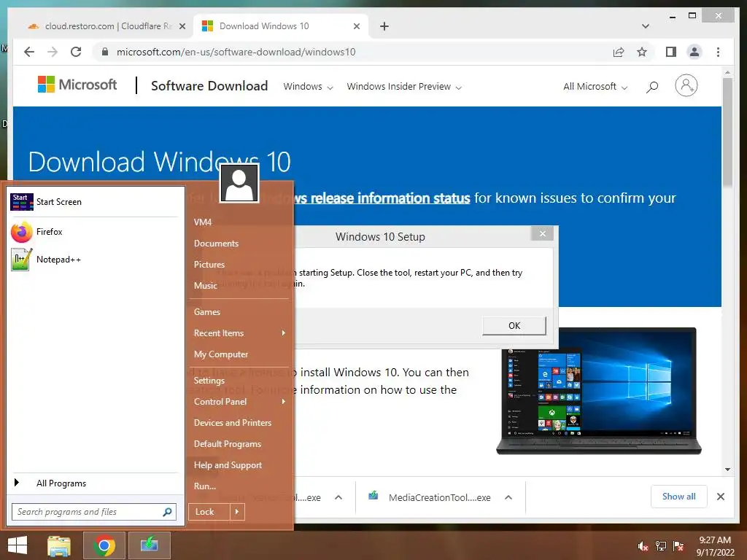
Task: Click the setup installer taskbar icon
Action: 149,545
